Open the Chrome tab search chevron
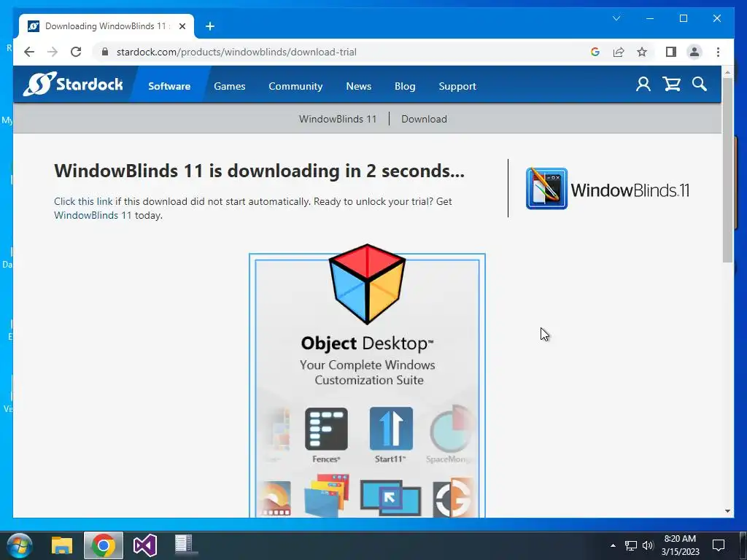Screen dimensions: 747x560 (x=616, y=18)
